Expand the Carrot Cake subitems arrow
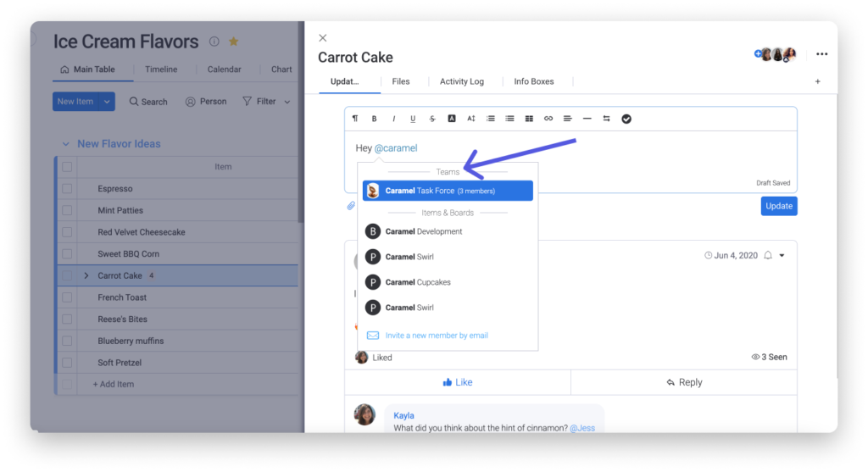Image resolution: width=868 pixels, height=472 pixels. (86, 275)
